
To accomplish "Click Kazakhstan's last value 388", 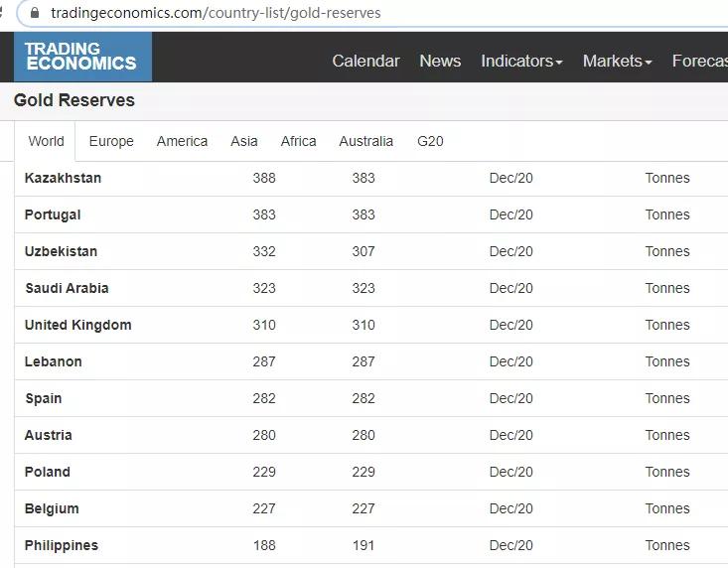I will 264,178.
